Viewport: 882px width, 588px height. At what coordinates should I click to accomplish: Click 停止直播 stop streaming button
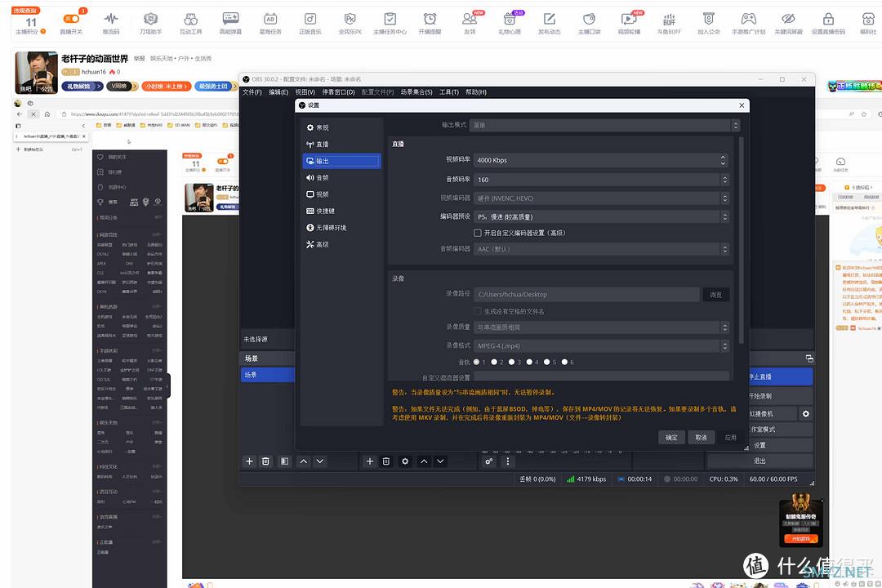781,377
